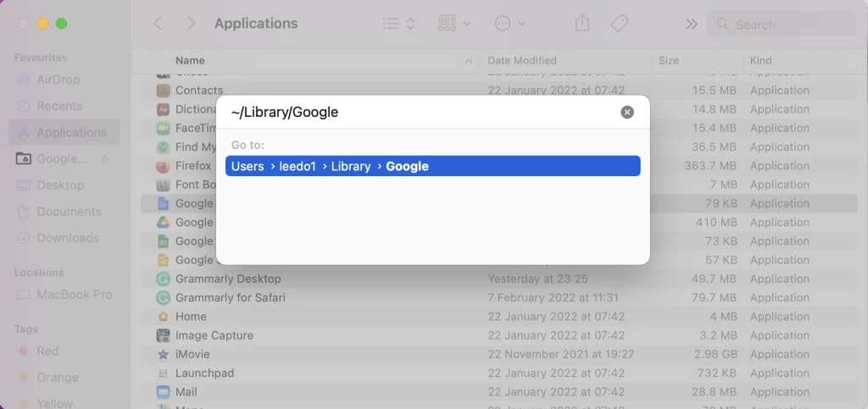The height and width of the screenshot is (409, 868).
Task: Click the iMovie app icon
Action: (x=163, y=354)
